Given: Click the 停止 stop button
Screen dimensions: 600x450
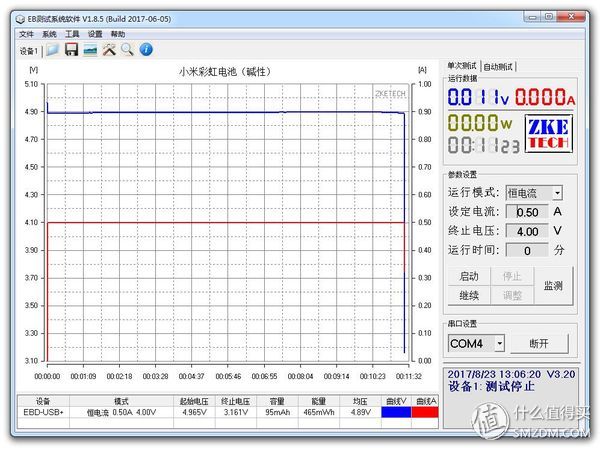Looking at the screenshot, I should (512, 276).
